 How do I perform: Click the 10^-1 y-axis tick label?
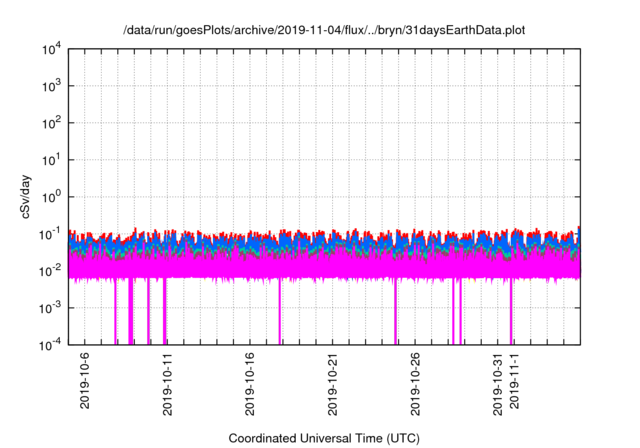51,235
